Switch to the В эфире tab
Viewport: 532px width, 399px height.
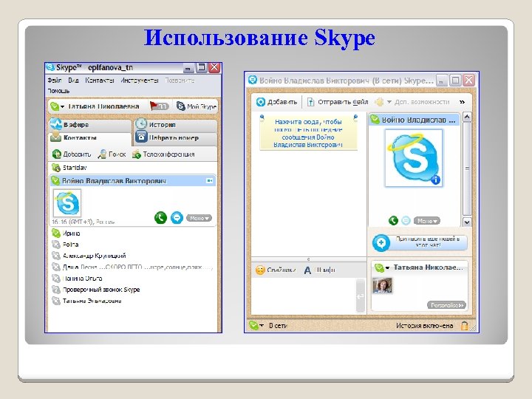tap(90, 125)
